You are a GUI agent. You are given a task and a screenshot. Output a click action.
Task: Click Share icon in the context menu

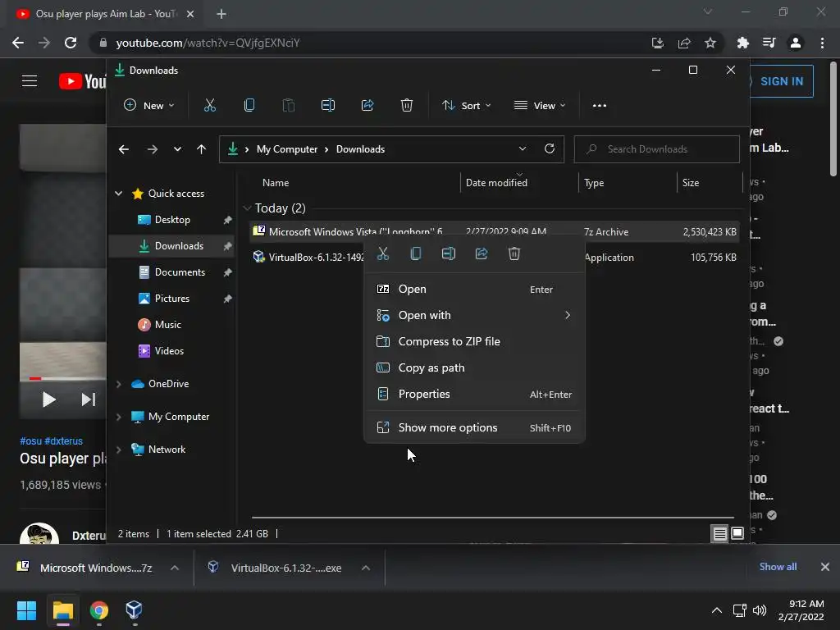click(482, 254)
